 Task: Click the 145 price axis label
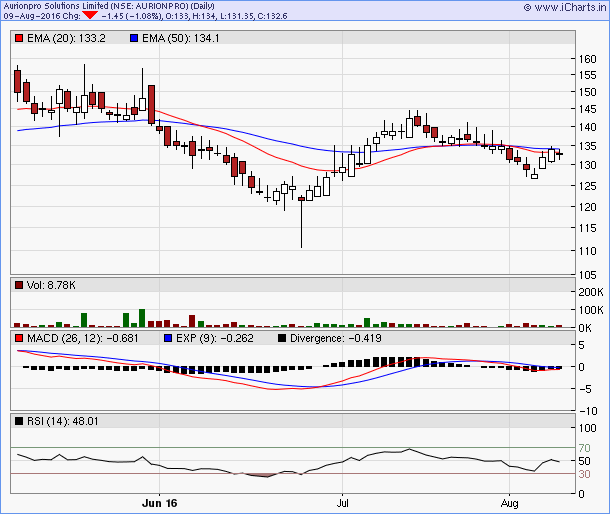pos(587,109)
